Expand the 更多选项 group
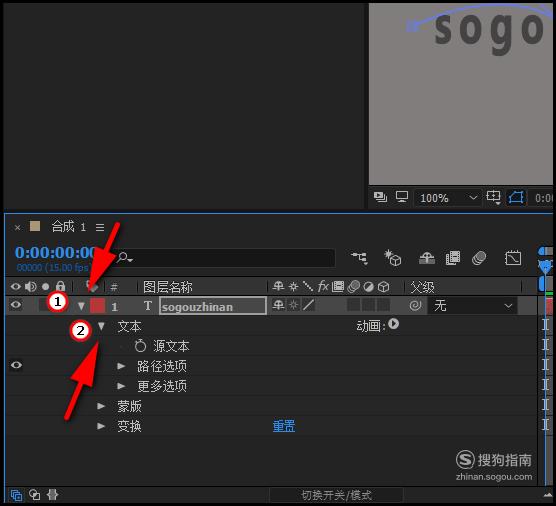556x506 pixels. (x=121, y=386)
